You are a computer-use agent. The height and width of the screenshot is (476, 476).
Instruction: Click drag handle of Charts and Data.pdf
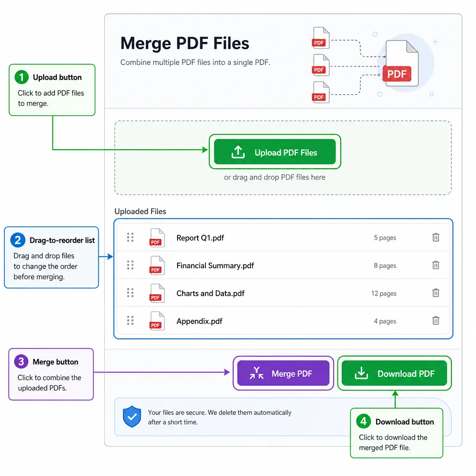[x=130, y=293]
